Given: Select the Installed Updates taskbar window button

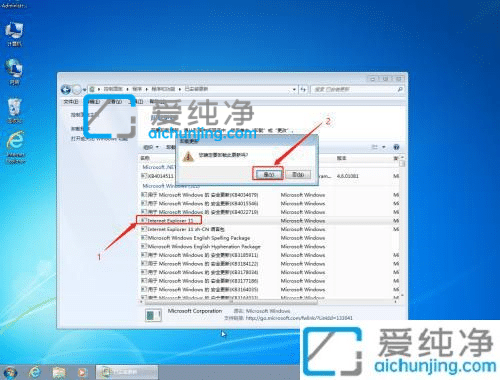Looking at the screenshot, I should (x=127, y=372).
